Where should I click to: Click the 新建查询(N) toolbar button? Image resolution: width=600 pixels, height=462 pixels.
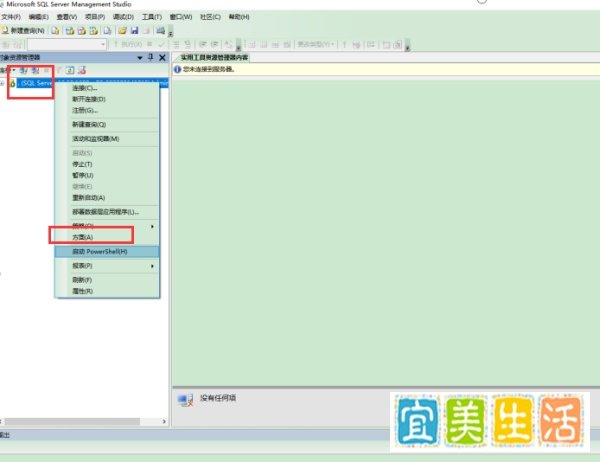[23, 31]
